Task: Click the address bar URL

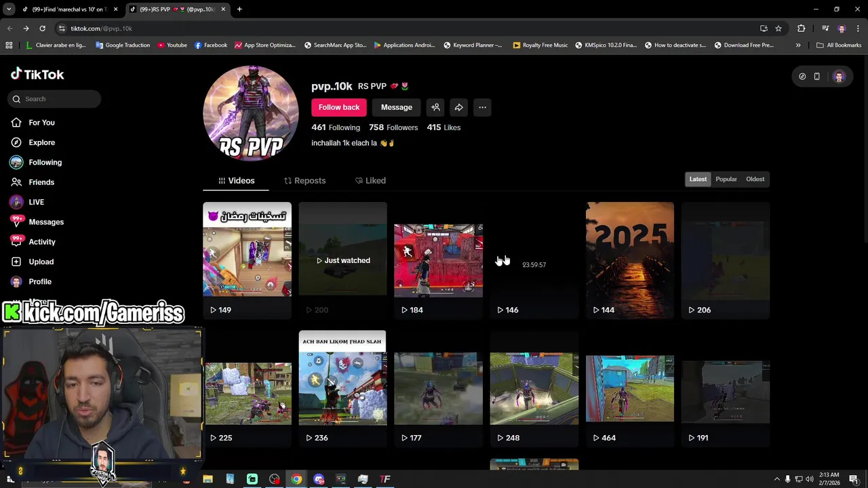Action: pyautogui.click(x=102, y=28)
